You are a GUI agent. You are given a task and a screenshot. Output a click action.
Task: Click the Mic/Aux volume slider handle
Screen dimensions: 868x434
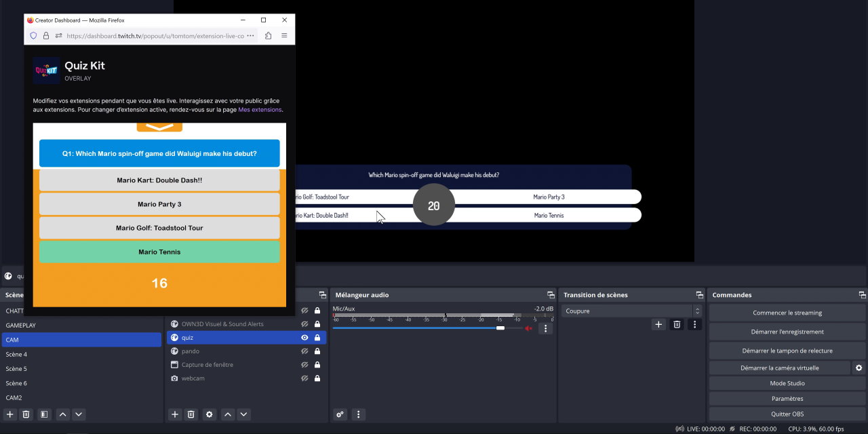[500, 328]
